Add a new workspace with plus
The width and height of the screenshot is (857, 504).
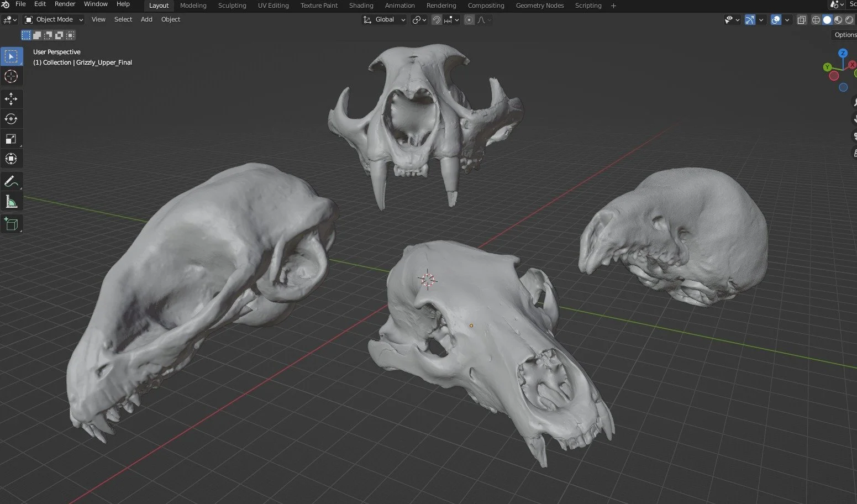point(613,6)
